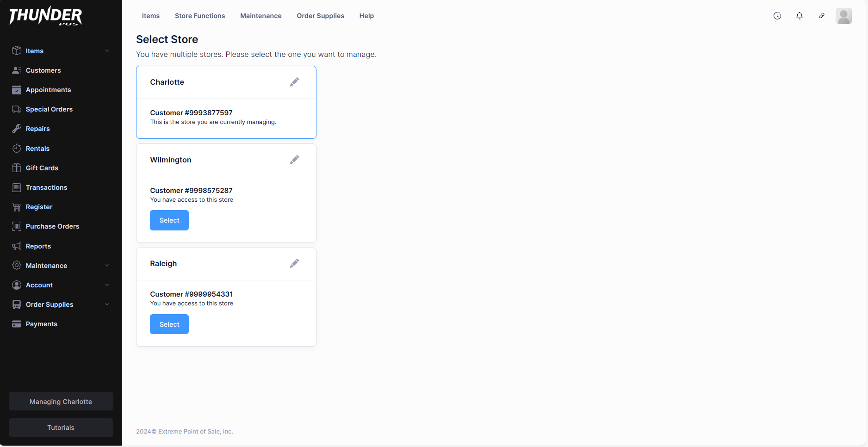868x447 pixels.
Task: Click the Thunder POS logo
Action: pos(45,16)
